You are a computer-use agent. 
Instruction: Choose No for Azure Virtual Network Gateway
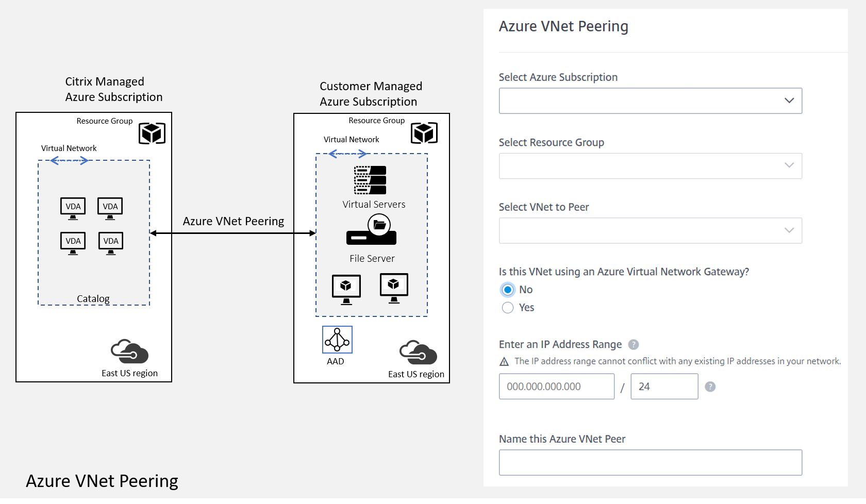(x=508, y=290)
